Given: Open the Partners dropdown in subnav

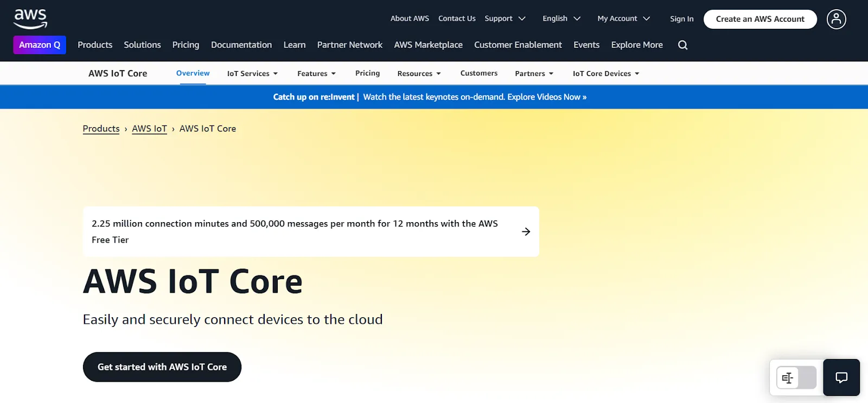Looking at the screenshot, I should [534, 73].
